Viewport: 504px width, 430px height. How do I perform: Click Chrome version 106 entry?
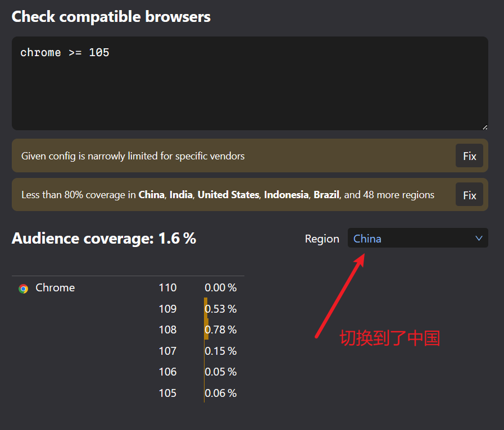(x=167, y=372)
